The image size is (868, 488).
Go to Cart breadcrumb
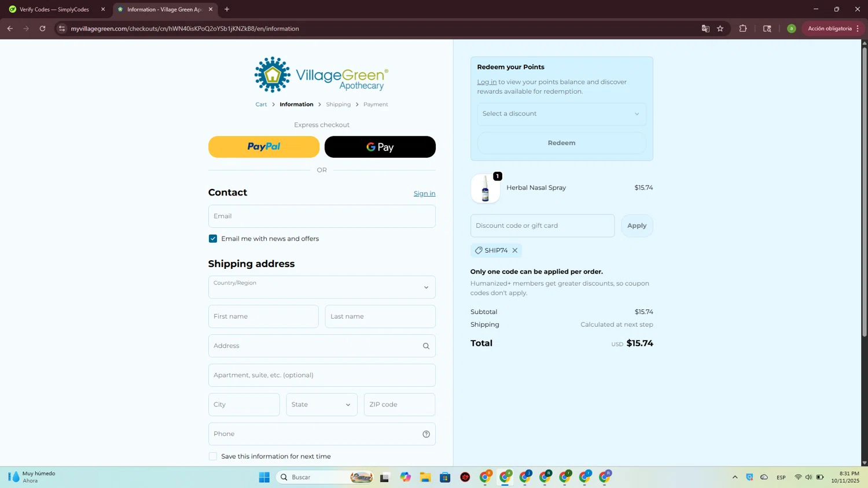[x=261, y=105]
